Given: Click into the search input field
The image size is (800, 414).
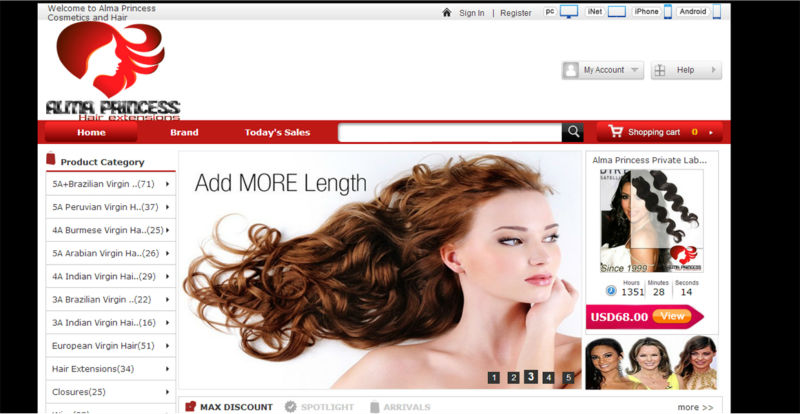Looking at the screenshot, I should click(x=449, y=132).
